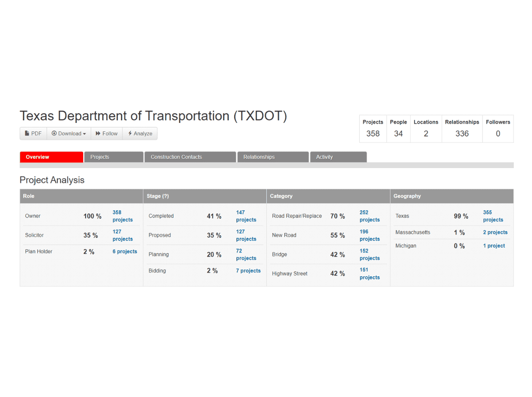Open the Download dropdown menu

pyautogui.click(x=68, y=133)
